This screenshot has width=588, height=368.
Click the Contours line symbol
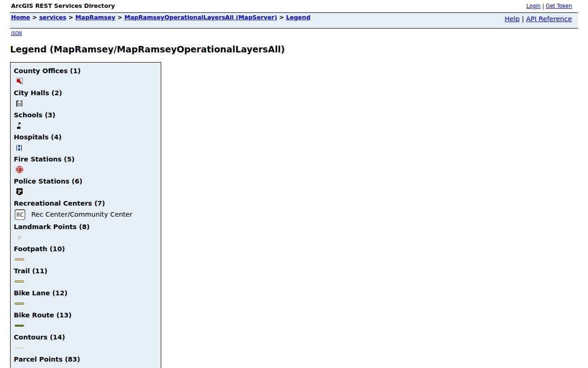tap(19, 348)
